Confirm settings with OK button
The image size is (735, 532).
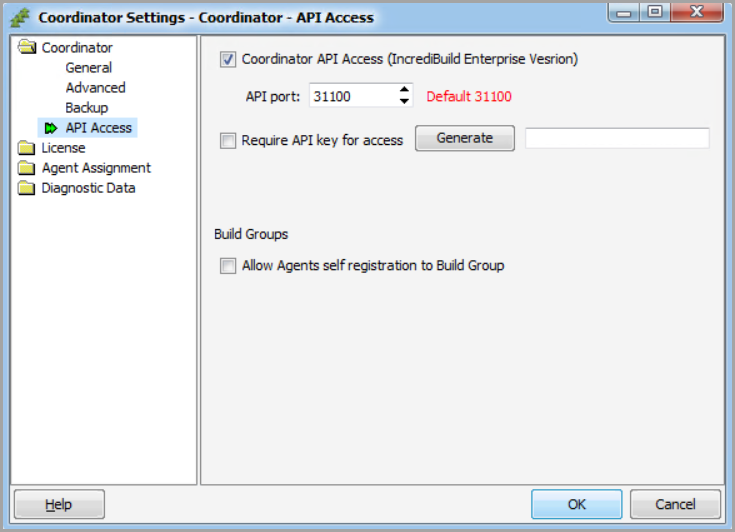click(x=576, y=505)
